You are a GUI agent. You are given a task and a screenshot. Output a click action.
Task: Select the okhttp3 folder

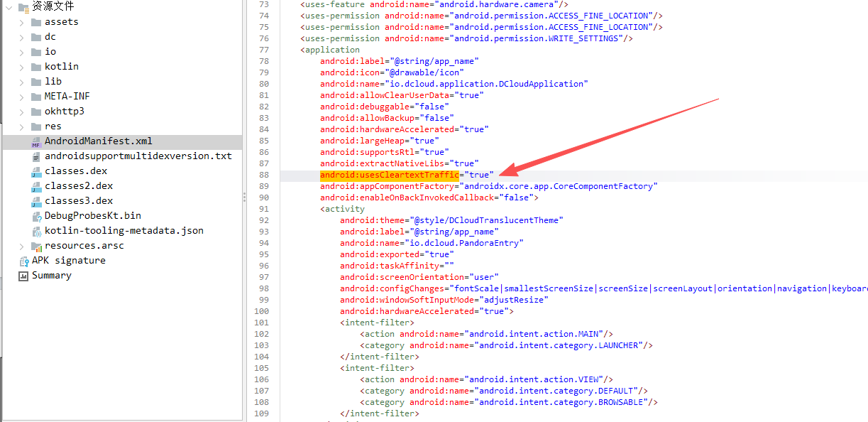(x=65, y=112)
